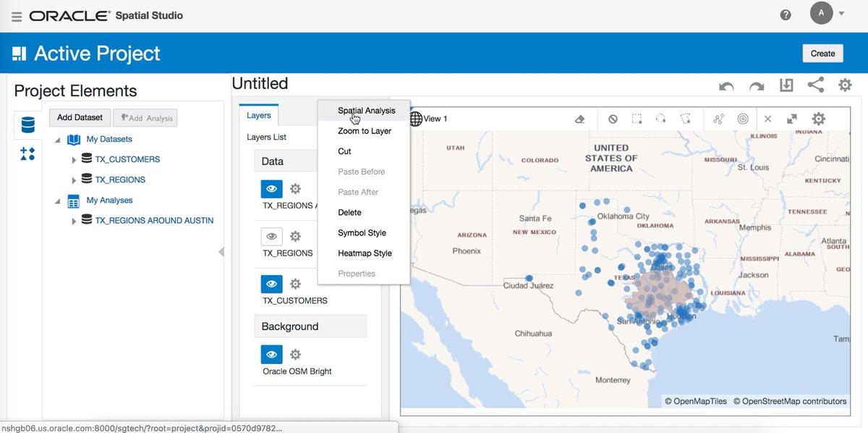Screen dimensions: 868x433
Task: Click the Create button
Action: 823,53
